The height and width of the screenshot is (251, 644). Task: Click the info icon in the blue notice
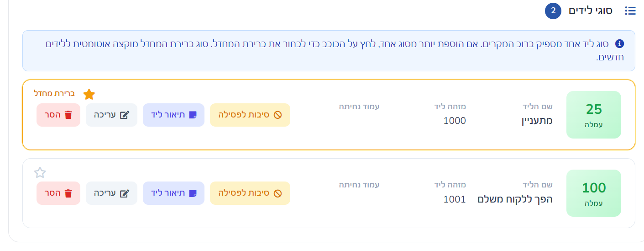coord(619,44)
